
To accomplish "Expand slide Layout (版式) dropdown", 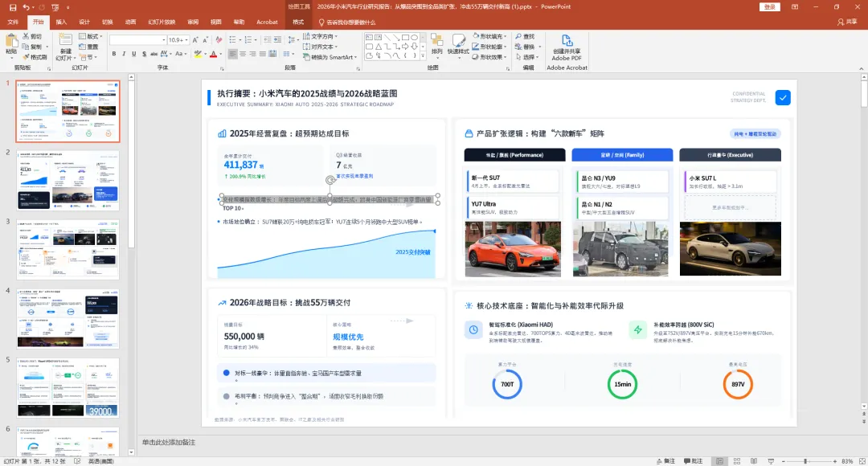I will coord(90,36).
